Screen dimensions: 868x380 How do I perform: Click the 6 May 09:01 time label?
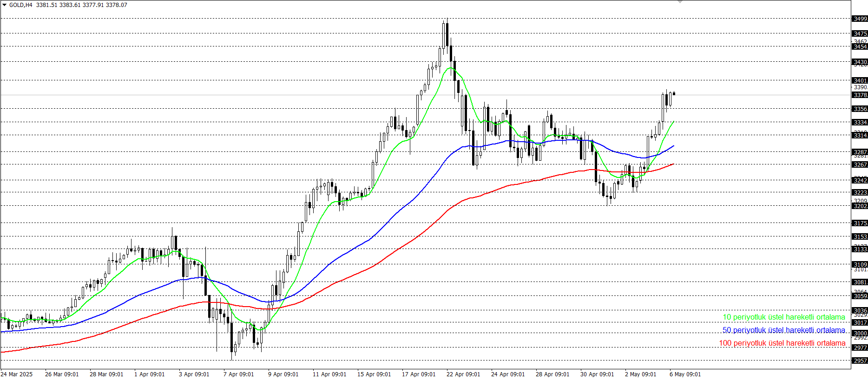point(685,374)
